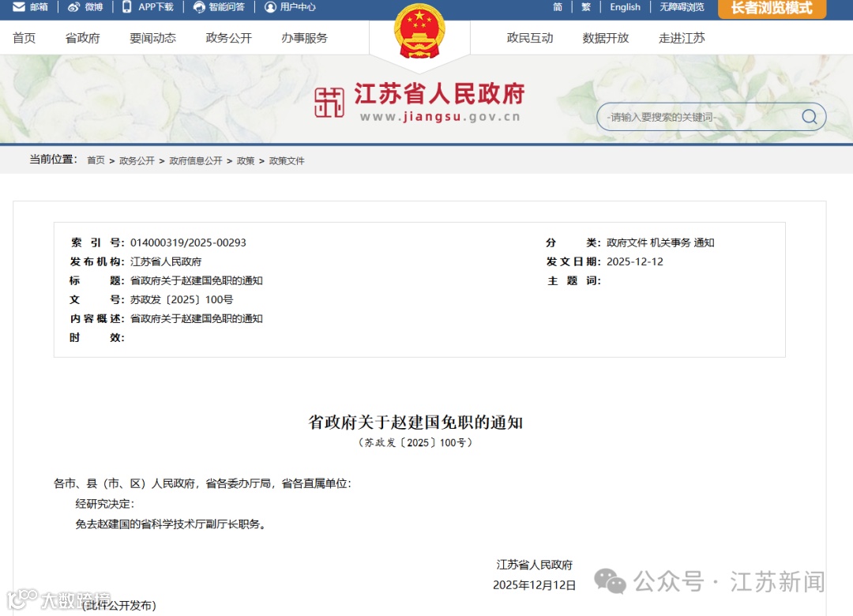Click the 用户中心 user center icon
Image resolution: width=853 pixels, height=616 pixels.
point(271,8)
